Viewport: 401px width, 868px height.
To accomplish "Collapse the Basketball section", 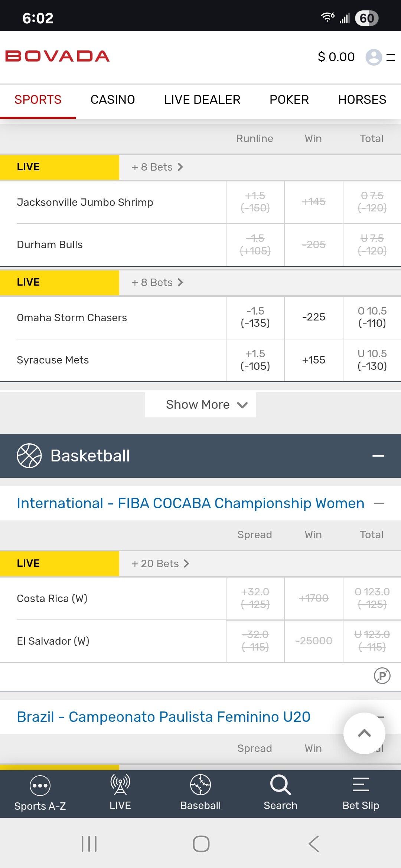I will pos(378,456).
